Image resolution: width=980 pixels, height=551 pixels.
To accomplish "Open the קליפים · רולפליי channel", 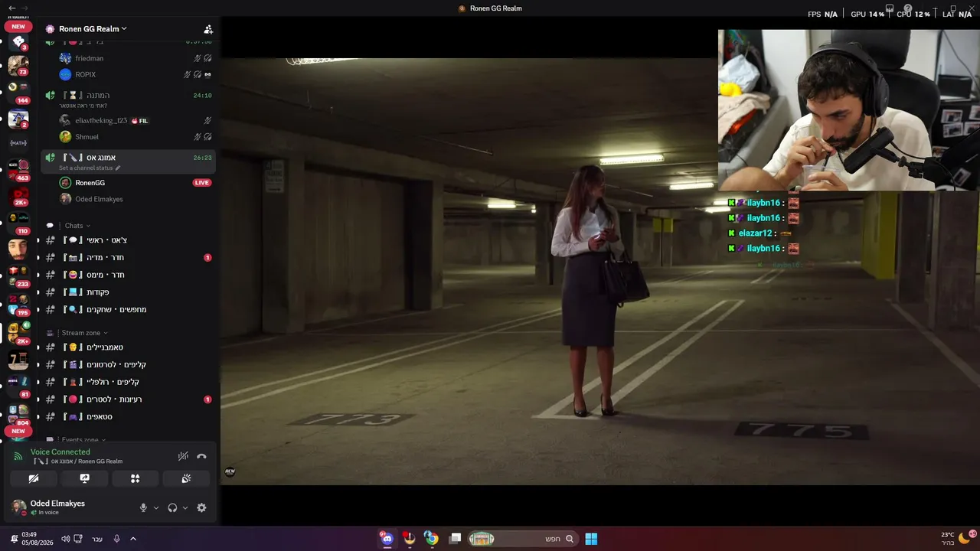I will coord(128,382).
